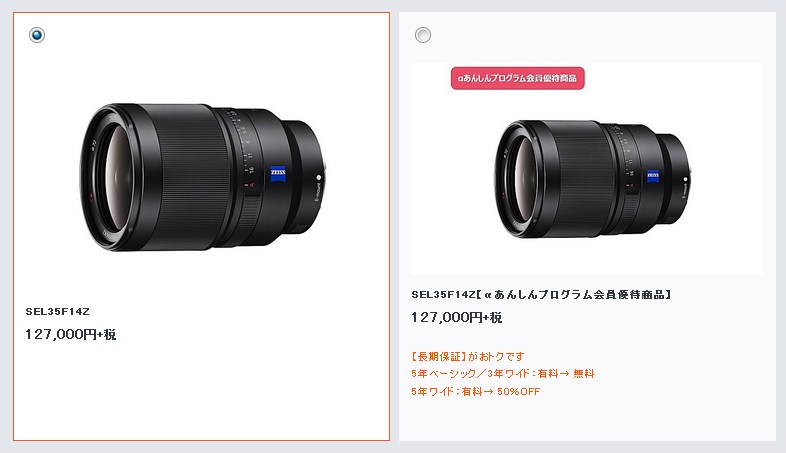This screenshot has height=453, width=786.
Task: Click the right member-offer lens product image
Action: point(594,178)
